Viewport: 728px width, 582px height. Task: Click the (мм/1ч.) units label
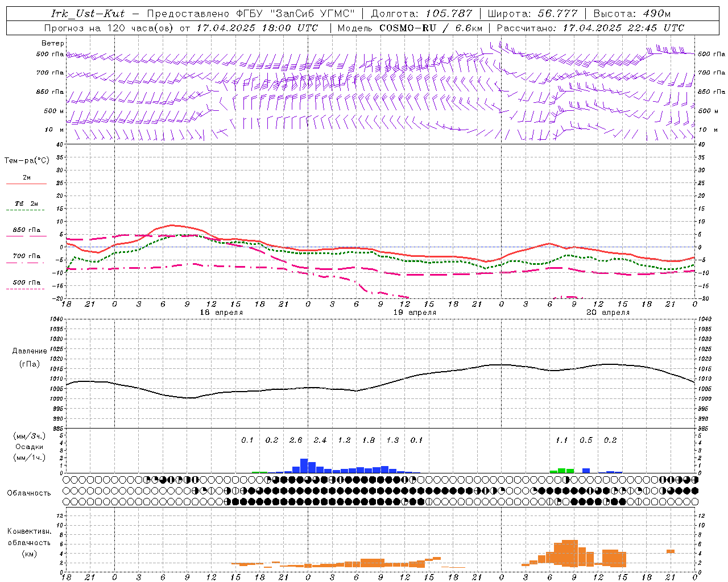click(x=30, y=458)
